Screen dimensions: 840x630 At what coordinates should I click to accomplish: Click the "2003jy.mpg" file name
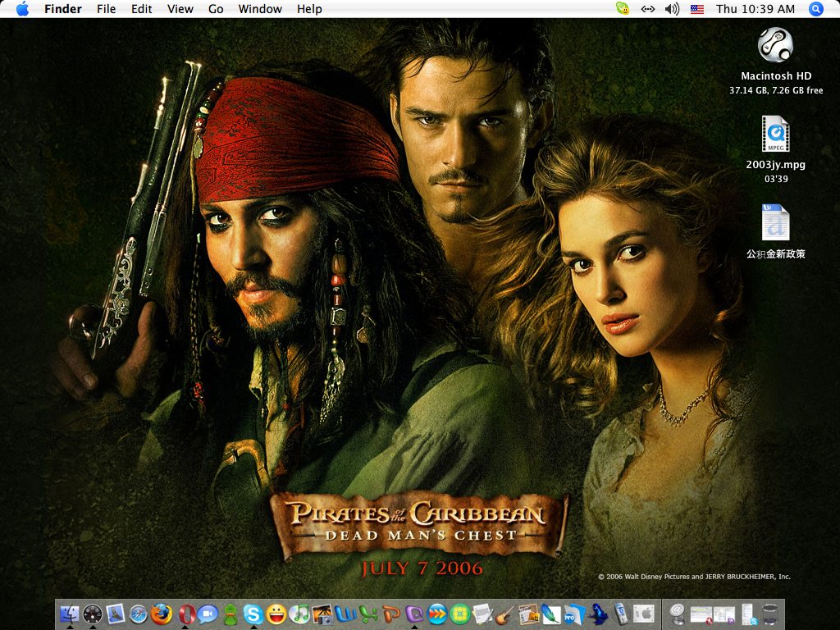point(775,164)
